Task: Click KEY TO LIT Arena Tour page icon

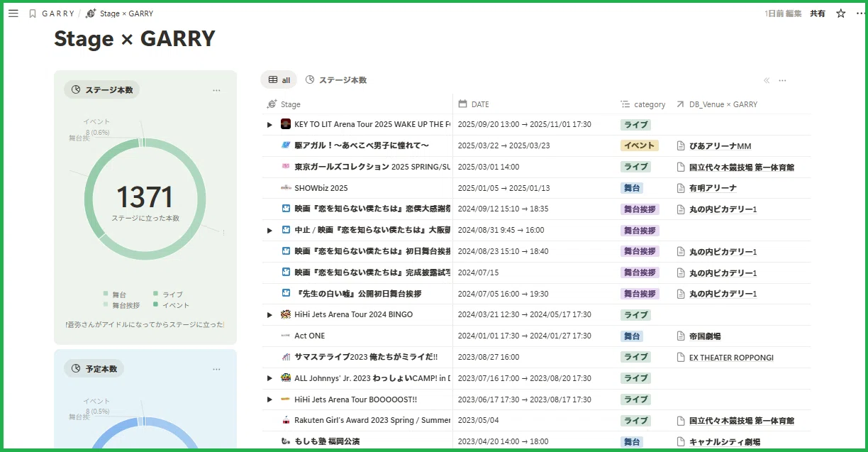Action: [286, 124]
